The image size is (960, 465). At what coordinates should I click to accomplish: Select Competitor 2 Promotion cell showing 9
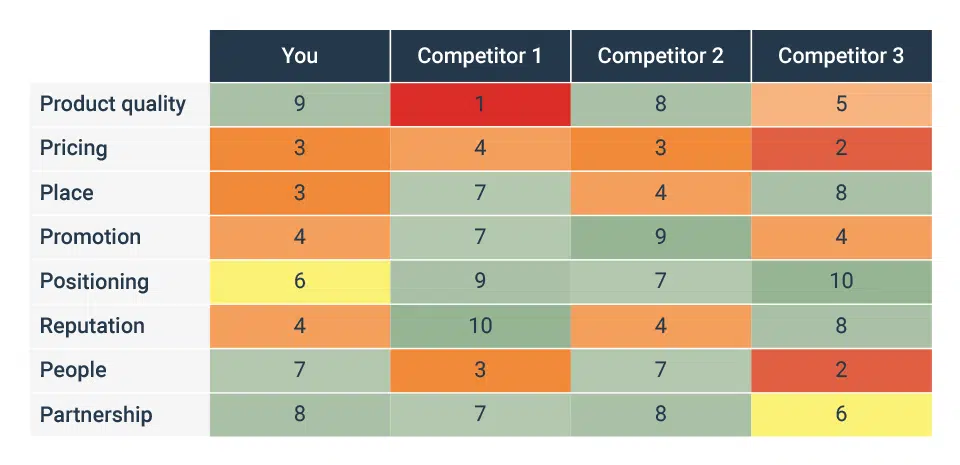point(661,237)
